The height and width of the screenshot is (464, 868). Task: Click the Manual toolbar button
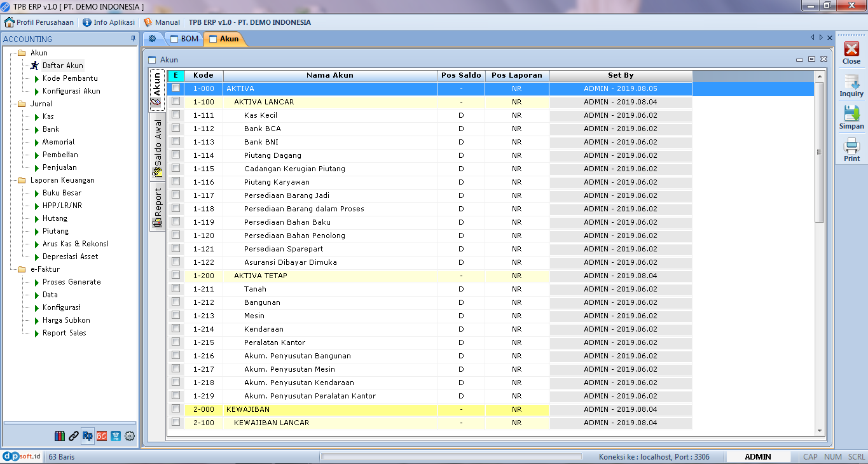coord(162,22)
